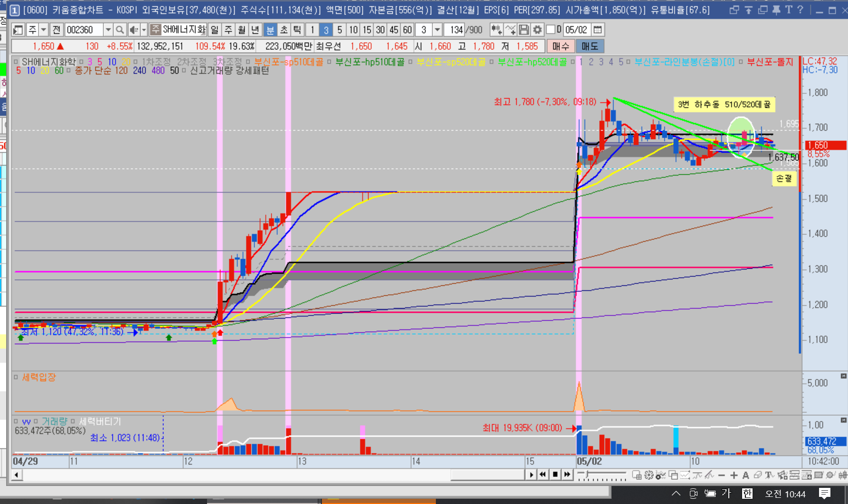Image resolution: width=848 pixels, height=504 pixels.
Task: Click the Korean IME 한 indicator
Action: tap(747, 494)
